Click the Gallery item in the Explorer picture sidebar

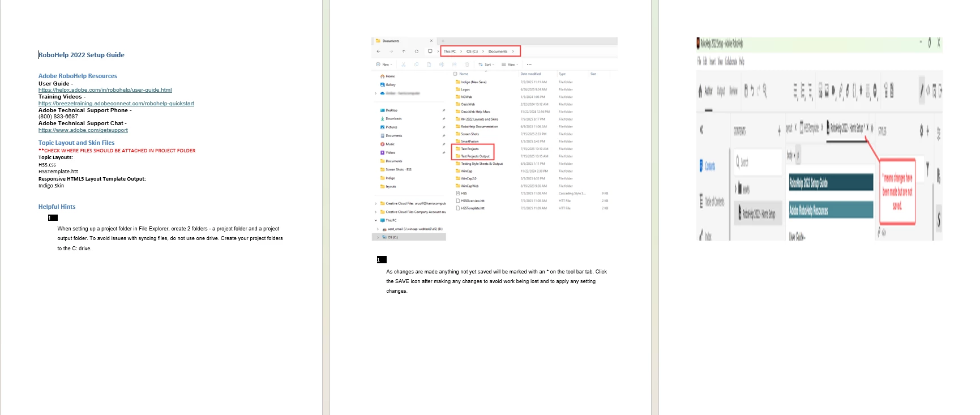[388, 85]
